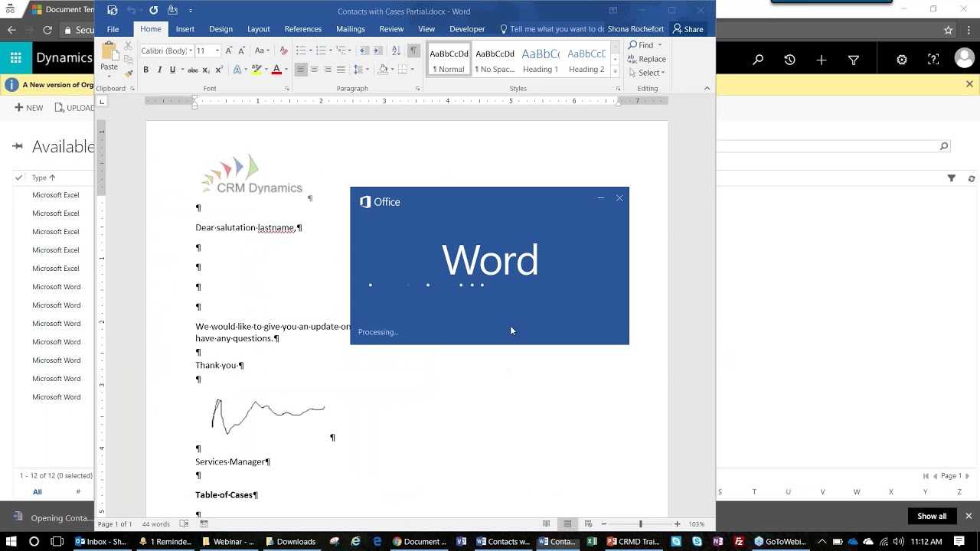The width and height of the screenshot is (980, 551).
Task: Click Show all in downloads bar
Action: coord(932,516)
